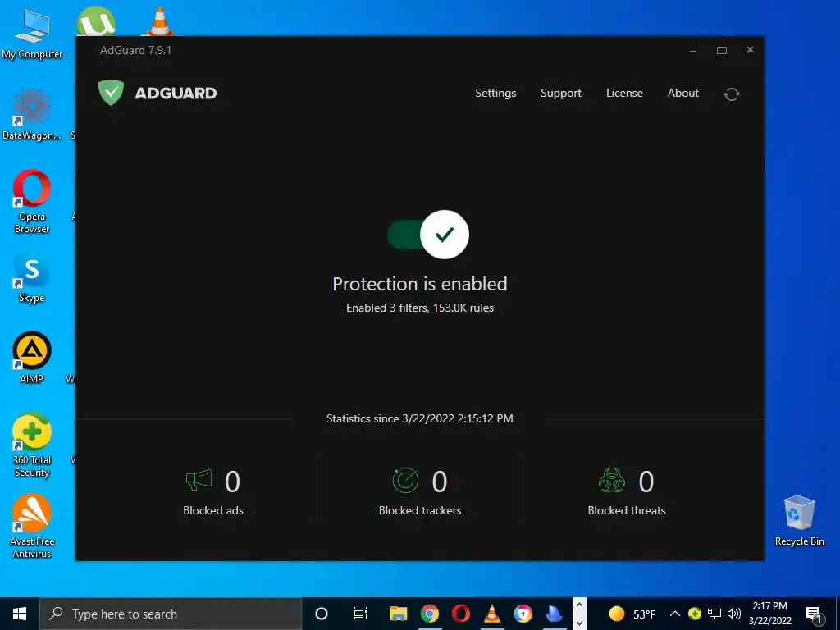Screen dimensions: 840x630
Task: Open the Support menu in AdGuard
Action: (x=561, y=94)
